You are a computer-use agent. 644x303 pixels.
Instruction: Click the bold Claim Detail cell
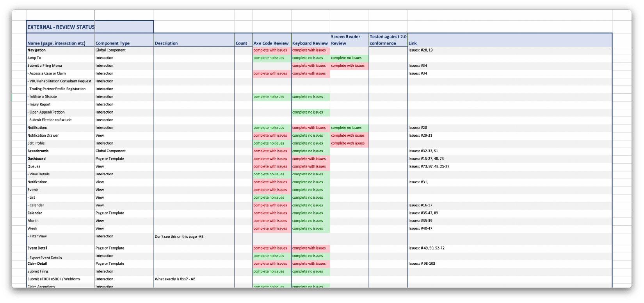pyautogui.click(x=60, y=264)
